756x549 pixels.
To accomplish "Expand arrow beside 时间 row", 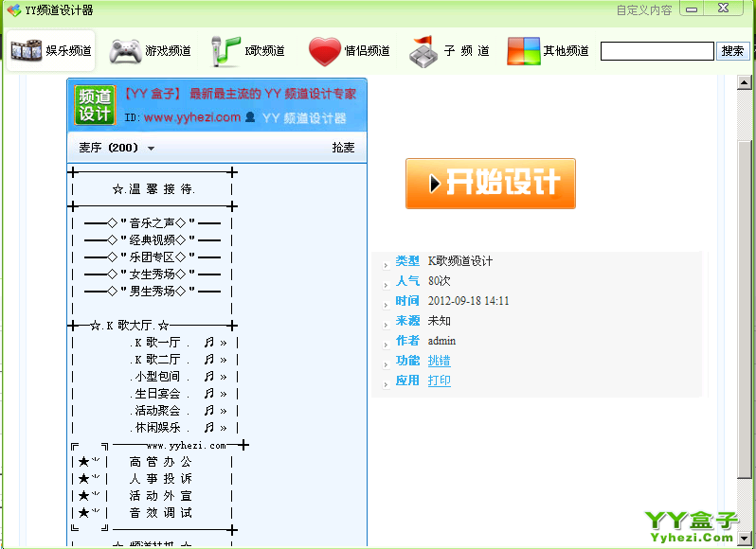I will tap(386, 306).
